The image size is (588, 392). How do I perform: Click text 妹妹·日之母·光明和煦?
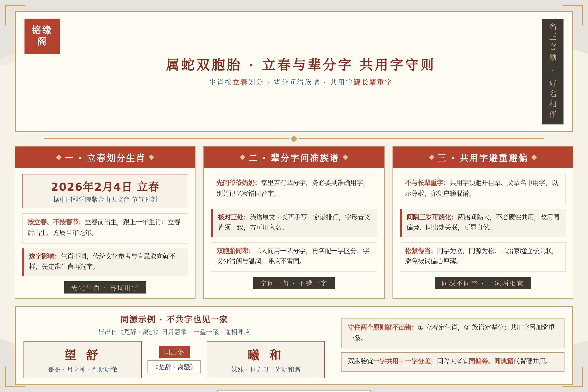click(266, 369)
